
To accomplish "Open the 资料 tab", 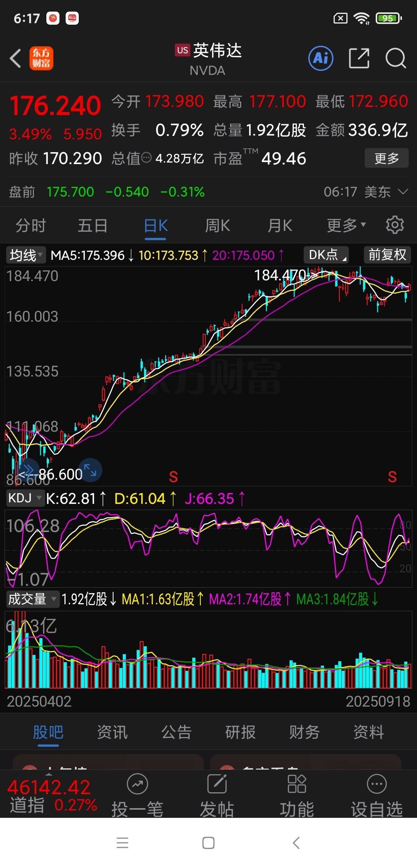I will point(369,732).
